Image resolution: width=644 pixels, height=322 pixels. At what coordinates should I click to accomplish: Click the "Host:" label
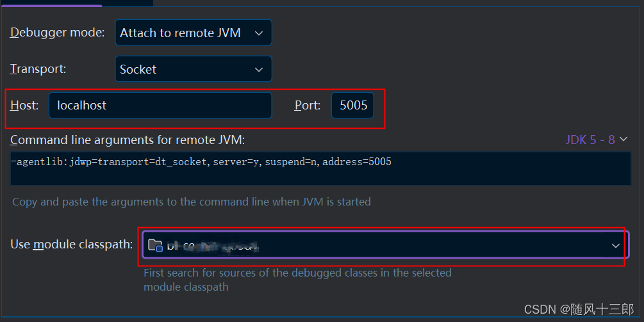coord(24,106)
